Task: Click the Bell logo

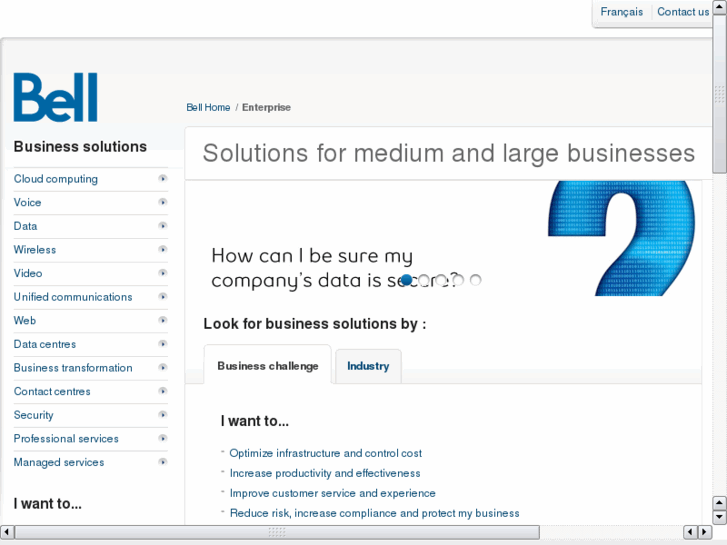Action: [x=56, y=97]
